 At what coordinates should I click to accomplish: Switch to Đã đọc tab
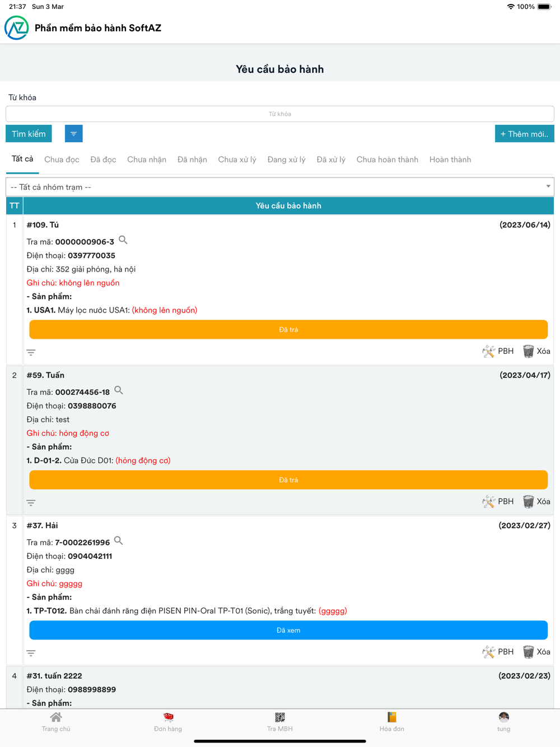(x=103, y=160)
